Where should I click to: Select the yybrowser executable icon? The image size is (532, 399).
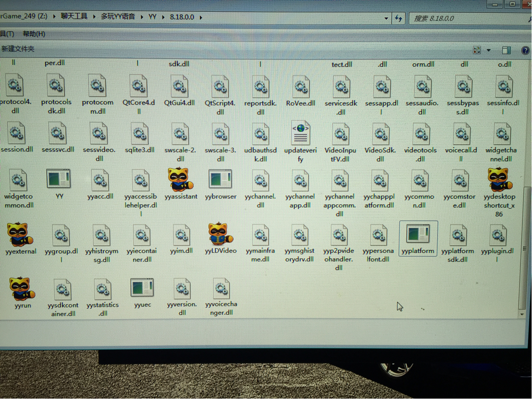(220, 179)
